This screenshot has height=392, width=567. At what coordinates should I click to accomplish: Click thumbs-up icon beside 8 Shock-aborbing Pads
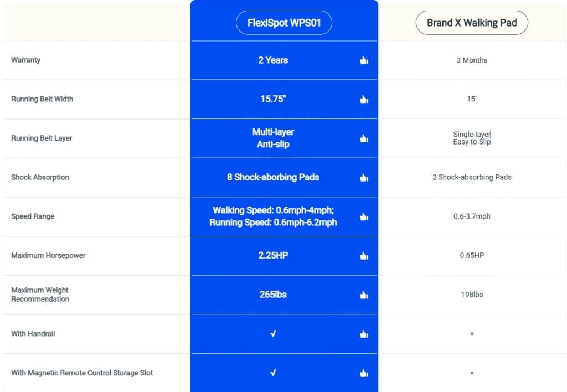(x=364, y=177)
